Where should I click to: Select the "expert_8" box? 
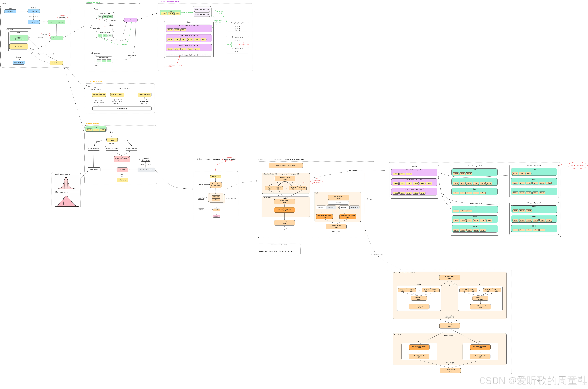pos(354,207)
